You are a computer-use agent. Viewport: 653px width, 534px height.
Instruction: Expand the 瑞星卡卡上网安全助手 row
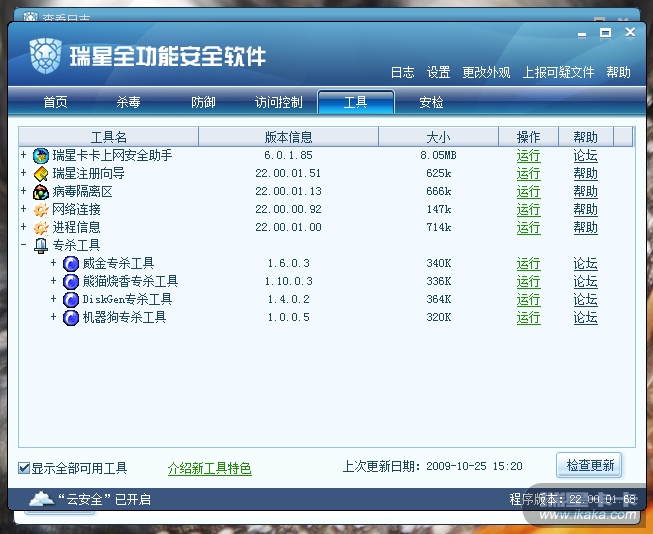coord(24,155)
